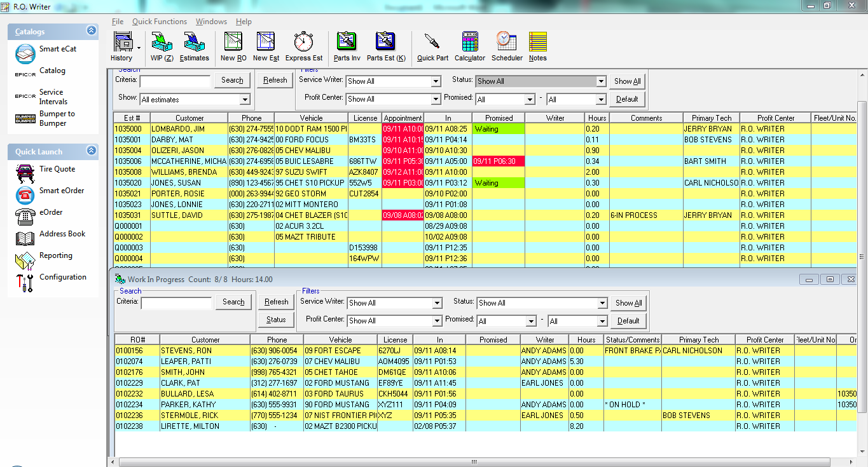The image size is (868, 467).
Task: Click the estimates search Criteria field
Action: pos(175,81)
